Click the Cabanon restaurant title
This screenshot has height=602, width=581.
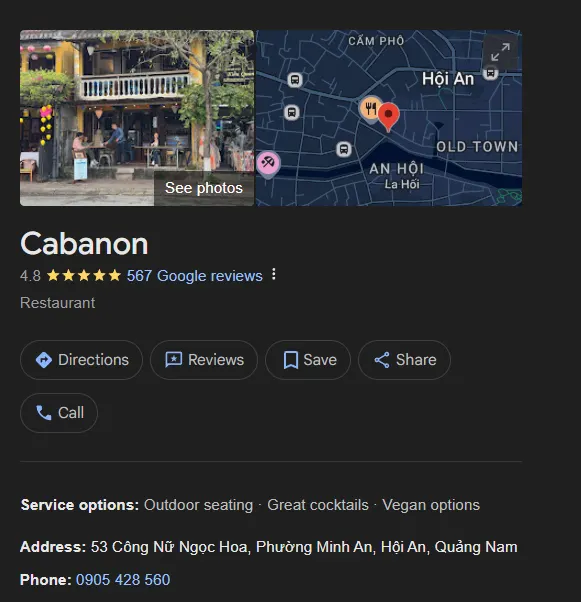pos(84,244)
